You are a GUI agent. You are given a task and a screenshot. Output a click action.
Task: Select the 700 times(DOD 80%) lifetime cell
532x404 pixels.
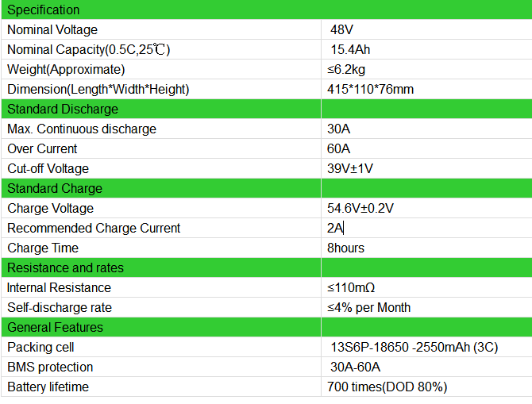(387, 387)
